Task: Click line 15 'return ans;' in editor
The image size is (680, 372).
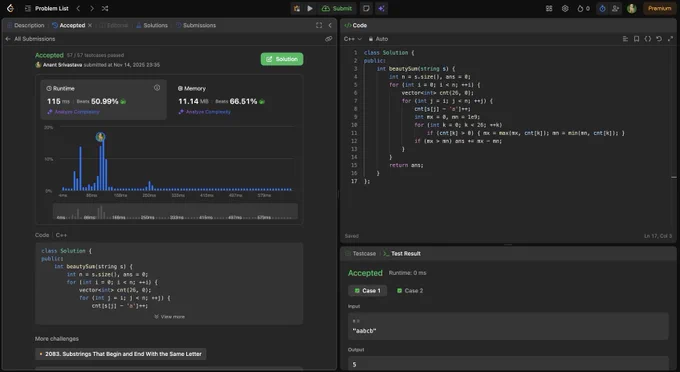Action: (406, 165)
